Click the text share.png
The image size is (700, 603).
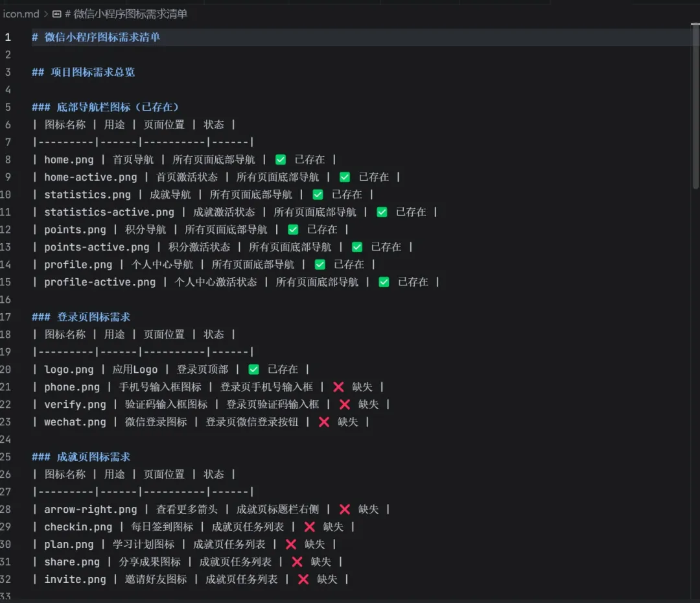click(72, 562)
